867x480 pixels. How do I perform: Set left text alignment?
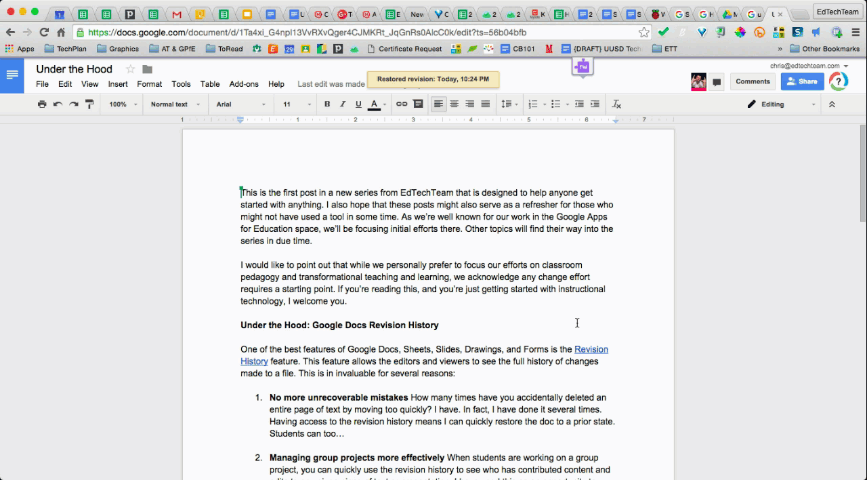(x=438, y=104)
